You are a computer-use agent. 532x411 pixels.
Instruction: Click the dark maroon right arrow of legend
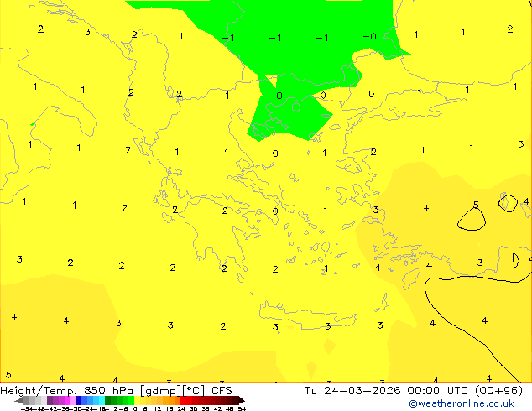[241, 401]
